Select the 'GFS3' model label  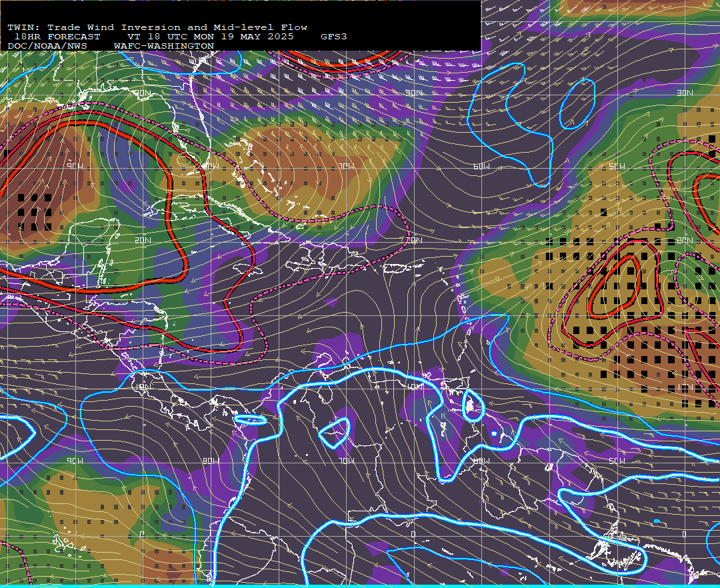[333, 37]
